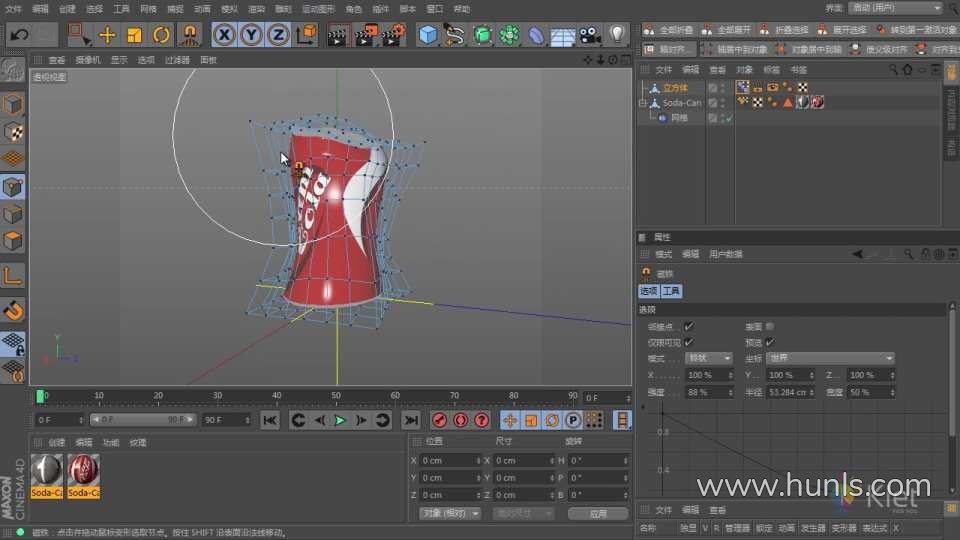Click Record Active Objects red key button
Viewport: 960px width, 540px height.
coord(439,420)
